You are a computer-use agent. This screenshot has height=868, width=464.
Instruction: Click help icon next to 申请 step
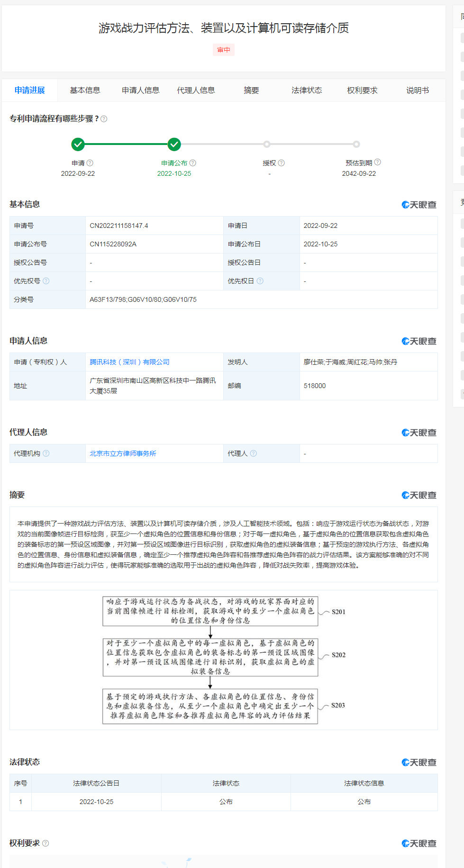point(90,163)
